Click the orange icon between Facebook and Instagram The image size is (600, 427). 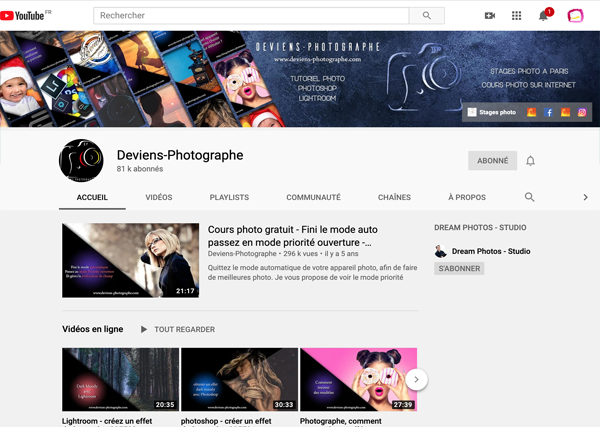565,112
